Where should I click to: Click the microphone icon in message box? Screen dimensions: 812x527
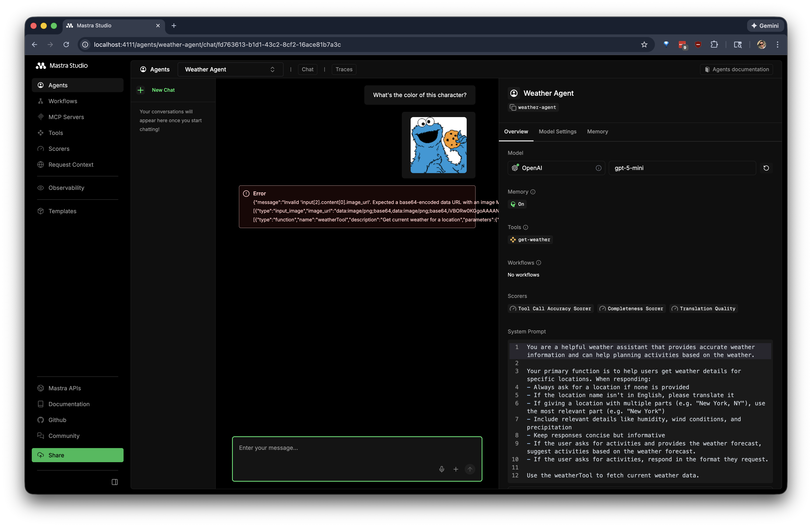[442, 469]
